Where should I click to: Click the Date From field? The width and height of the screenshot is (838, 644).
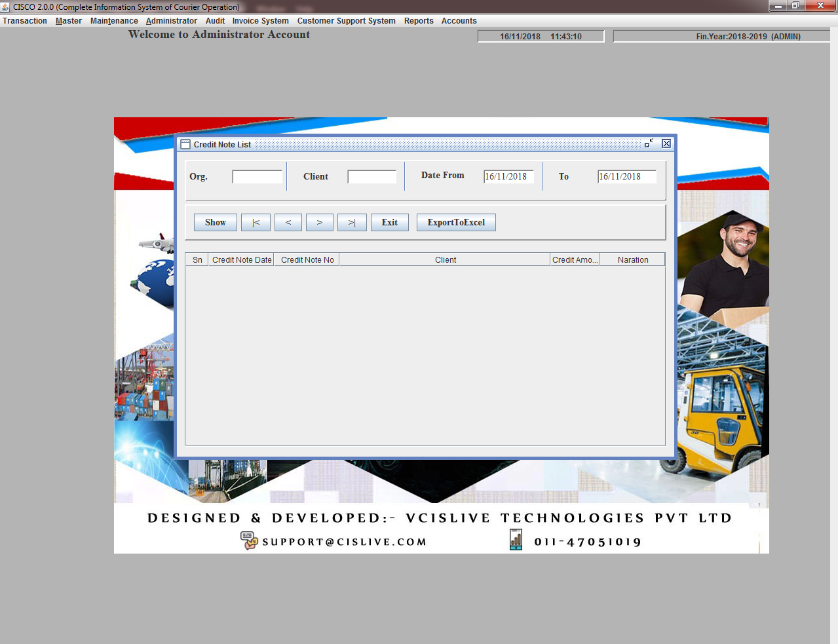point(508,177)
